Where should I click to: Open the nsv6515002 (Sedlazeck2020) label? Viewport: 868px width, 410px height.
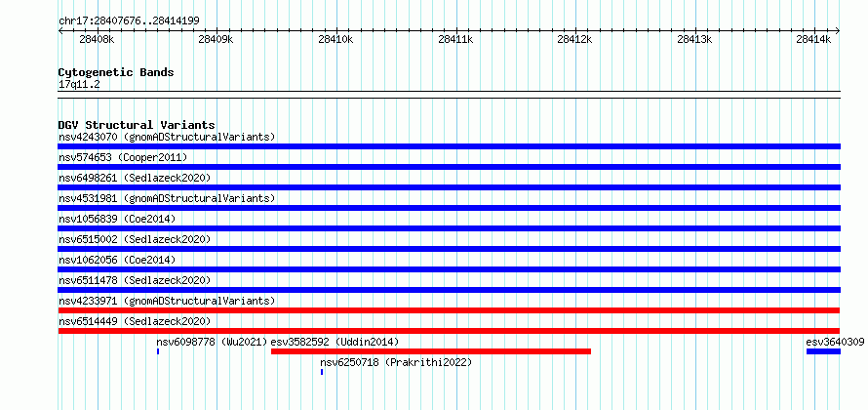[x=135, y=239]
